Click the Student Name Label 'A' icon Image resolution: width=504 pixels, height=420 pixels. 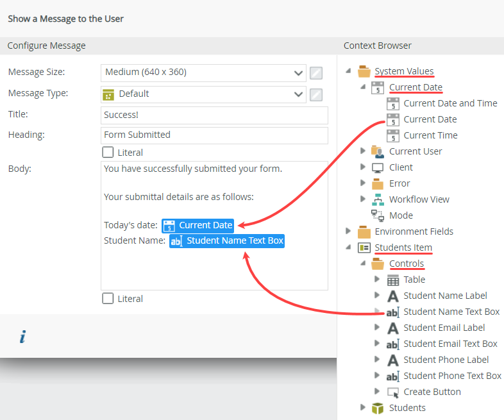coord(393,296)
